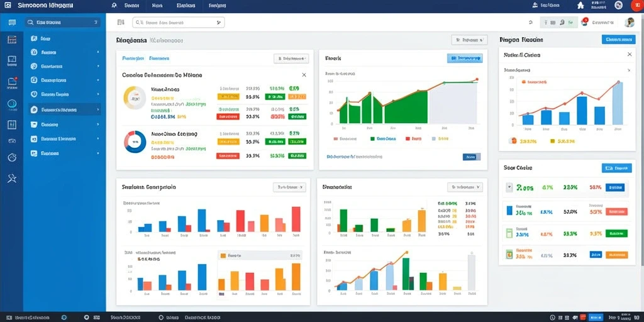Click the grid icon left of main search
This screenshot has height=322, width=644.
[x=121, y=22]
